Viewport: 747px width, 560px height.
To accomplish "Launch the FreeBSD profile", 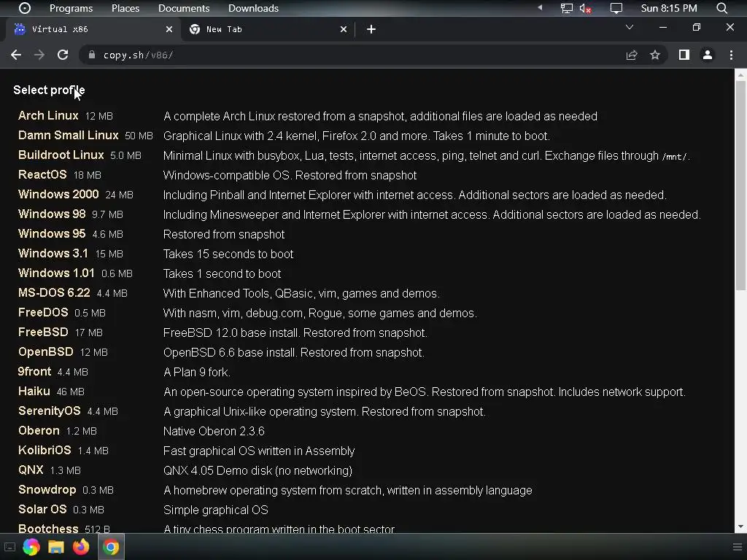I will tap(43, 332).
